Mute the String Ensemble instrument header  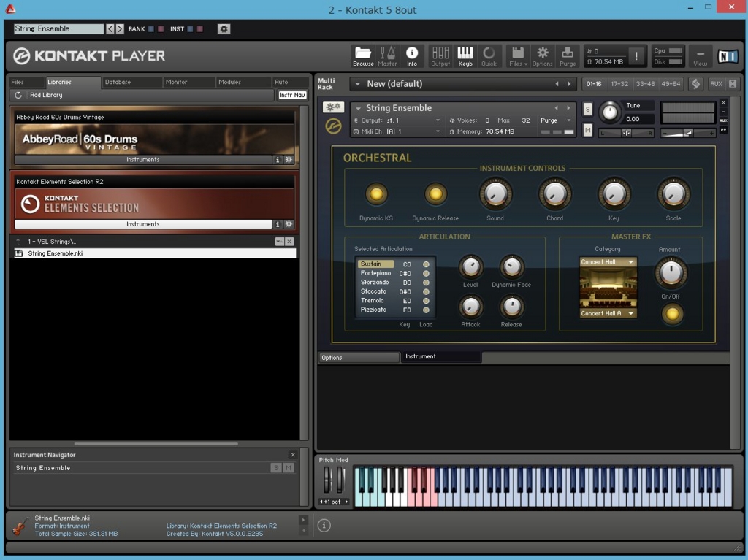pyautogui.click(x=587, y=129)
